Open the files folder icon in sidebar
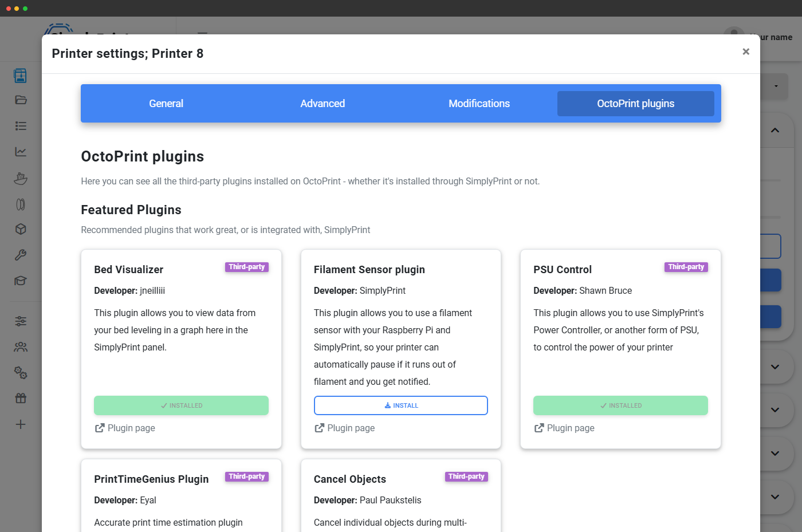This screenshot has width=802, height=532. click(x=21, y=100)
